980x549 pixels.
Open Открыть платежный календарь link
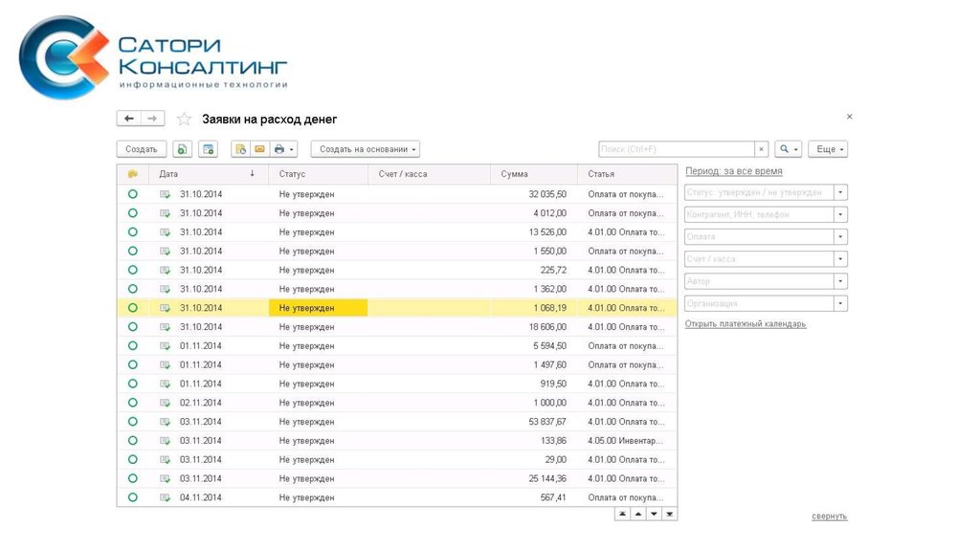point(746,324)
